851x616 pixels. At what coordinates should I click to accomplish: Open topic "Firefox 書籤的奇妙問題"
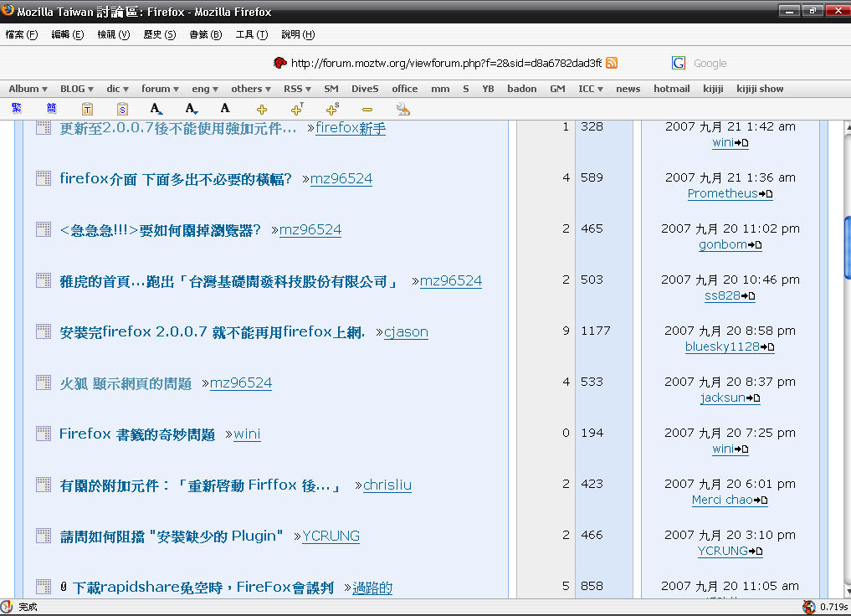pos(137,434)
